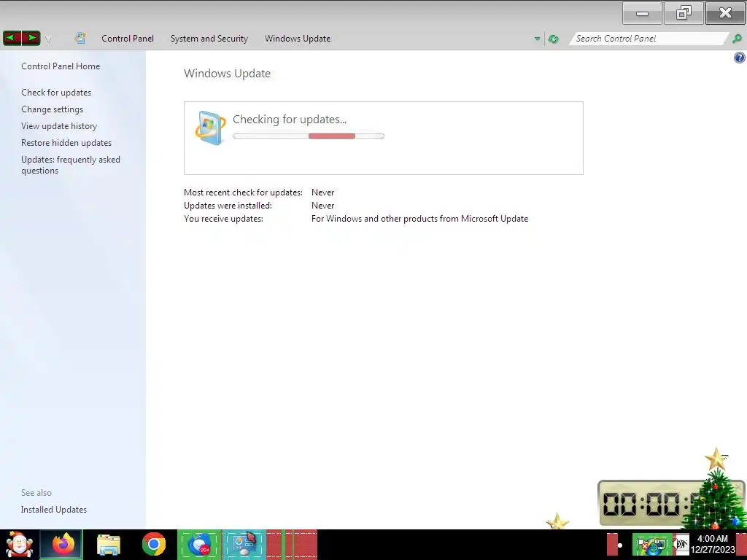The height and width of the screenshot is (560, 747).
Task: Open Restore hidden updates
Action: pos(66,142)
